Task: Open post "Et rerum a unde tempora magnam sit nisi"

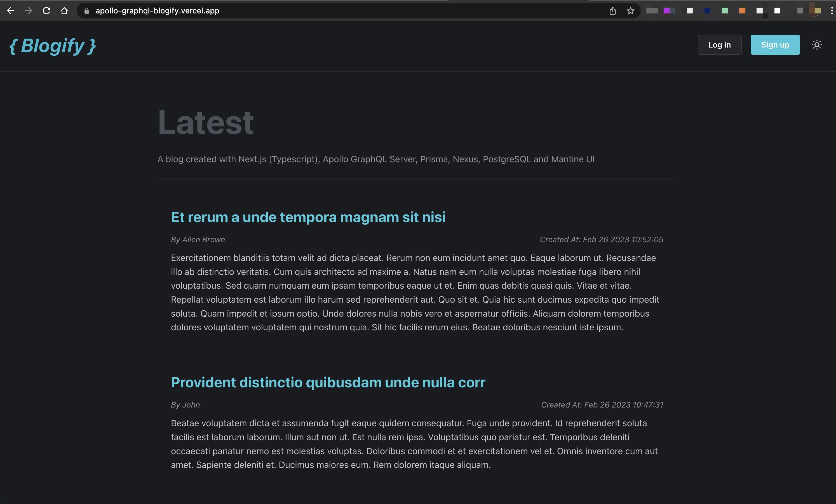Action: tap(308, 217)
